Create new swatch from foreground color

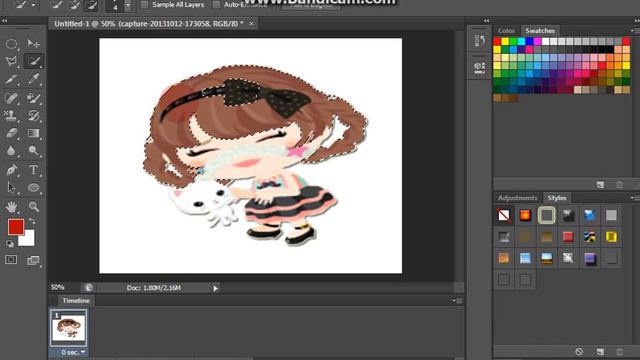coord(600,185)
